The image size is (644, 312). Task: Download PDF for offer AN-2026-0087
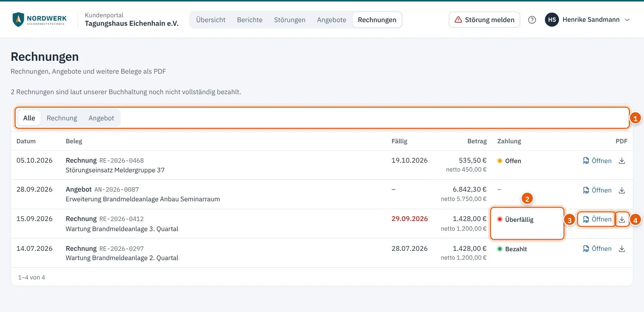(622, 190)
